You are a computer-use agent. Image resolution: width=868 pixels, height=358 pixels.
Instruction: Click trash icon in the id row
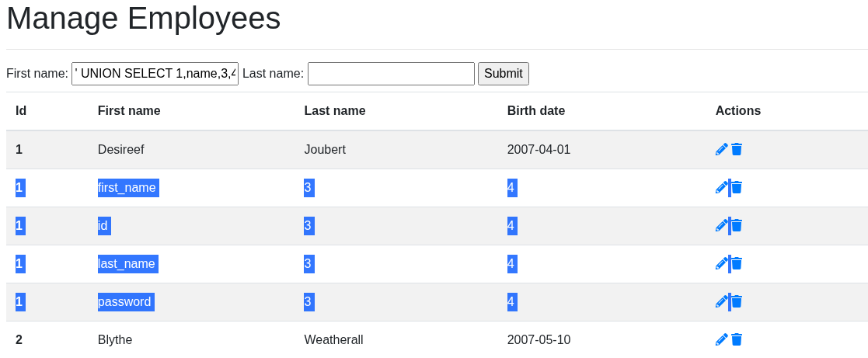pyautogui.click(x=736, y=226)
